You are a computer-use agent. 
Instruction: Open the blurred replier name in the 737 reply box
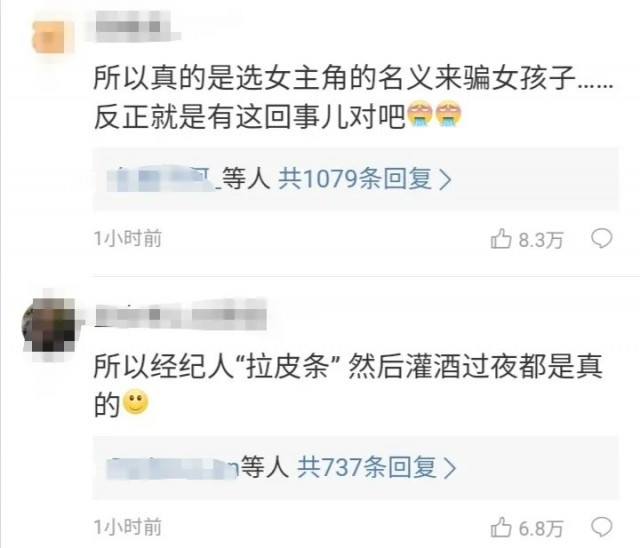[173, 468]
